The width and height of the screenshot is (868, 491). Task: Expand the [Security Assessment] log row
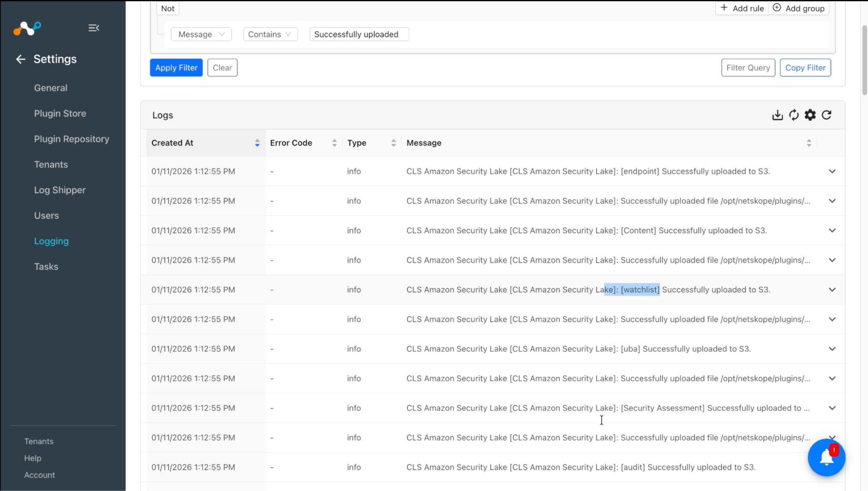point(832,408)
